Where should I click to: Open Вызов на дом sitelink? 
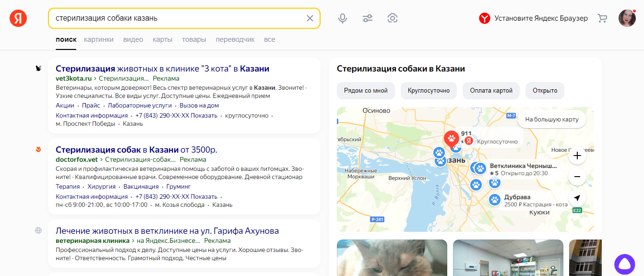coord(199,105)
